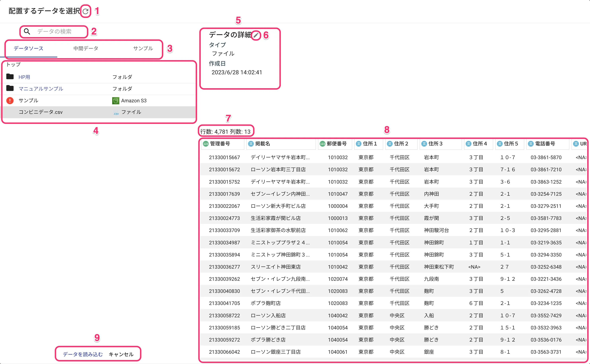Viewport: 590px width, 364px height.
Task: Click the フォルダ type label of HP用
Action: (122, 77)
